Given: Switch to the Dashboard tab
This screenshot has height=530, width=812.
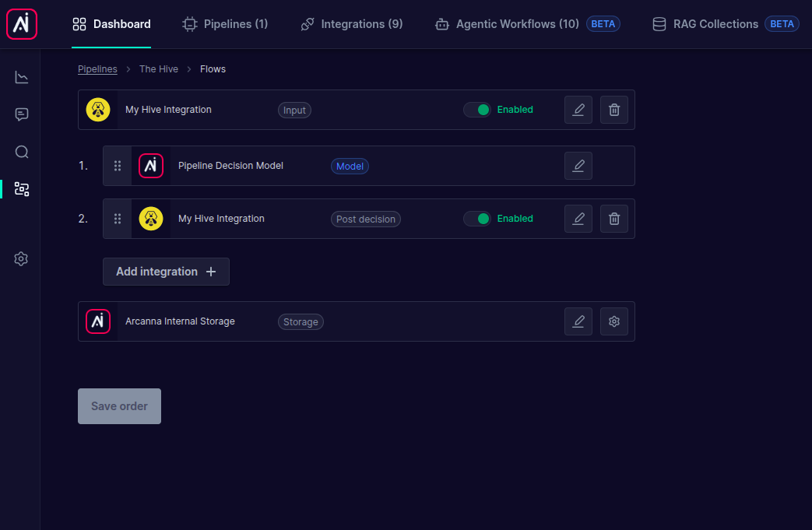Looking at the screenshot, I should coord(111,24).
